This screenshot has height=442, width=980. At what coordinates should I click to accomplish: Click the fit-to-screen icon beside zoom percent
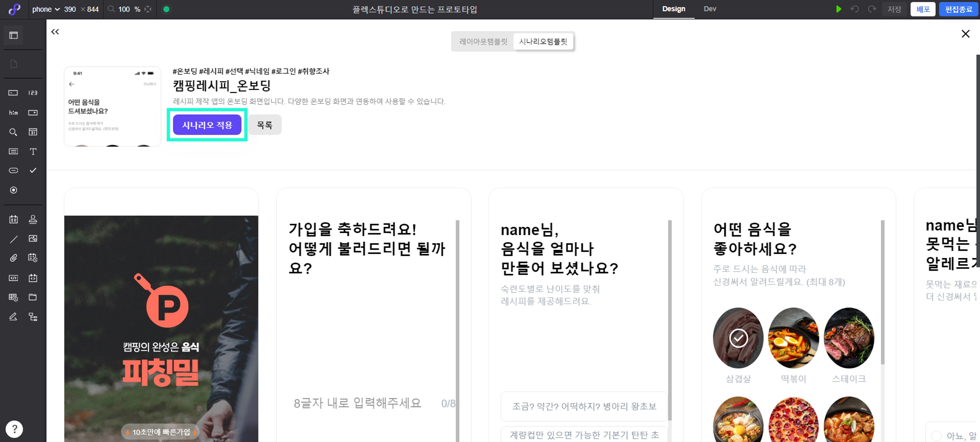(x=148, y=9)
